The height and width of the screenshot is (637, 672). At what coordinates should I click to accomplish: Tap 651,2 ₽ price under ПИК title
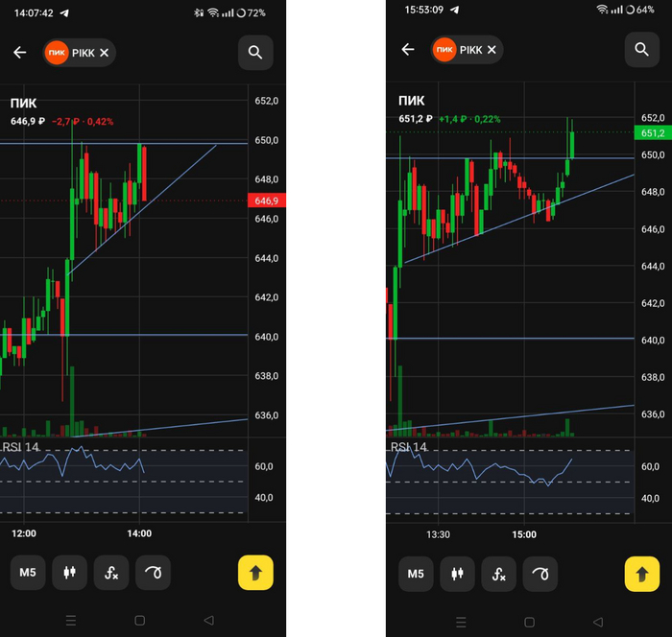coord(416,119)
